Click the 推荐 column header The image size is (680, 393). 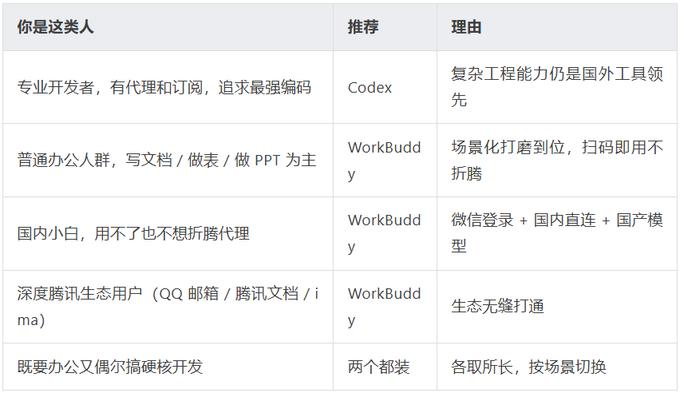385,27
